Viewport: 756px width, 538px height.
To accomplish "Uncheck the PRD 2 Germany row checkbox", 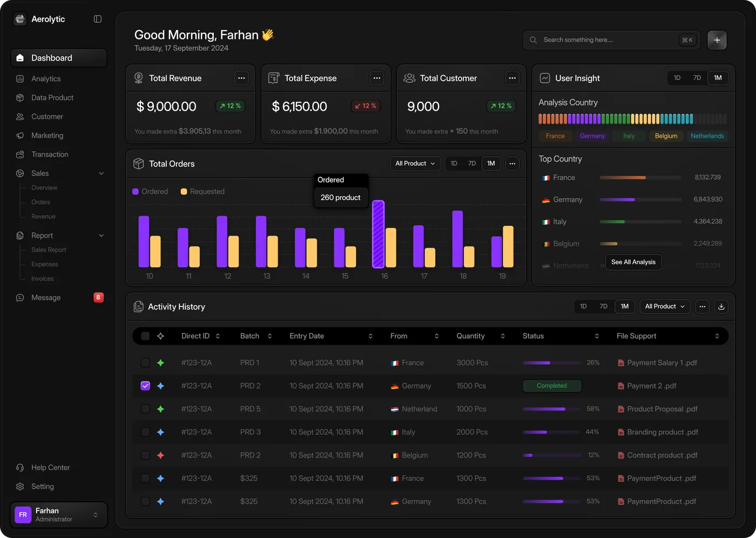I will (145, 386).
